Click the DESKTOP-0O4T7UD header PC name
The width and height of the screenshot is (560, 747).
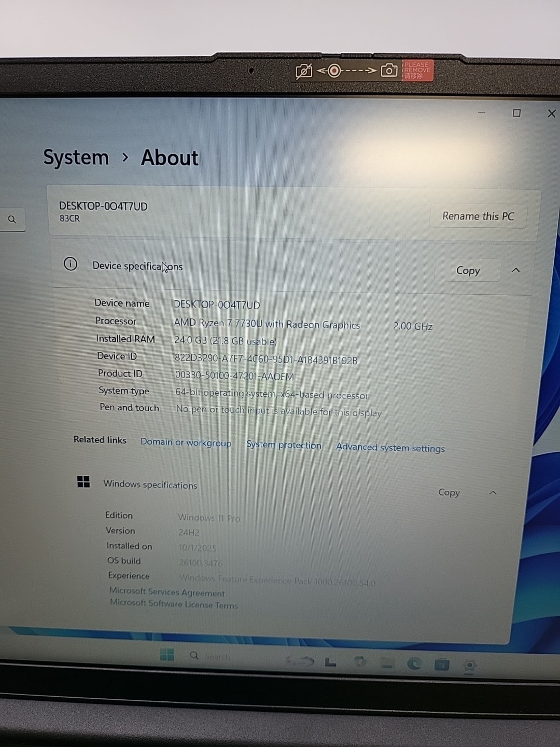pyautogui.click(x=103, y=206)
